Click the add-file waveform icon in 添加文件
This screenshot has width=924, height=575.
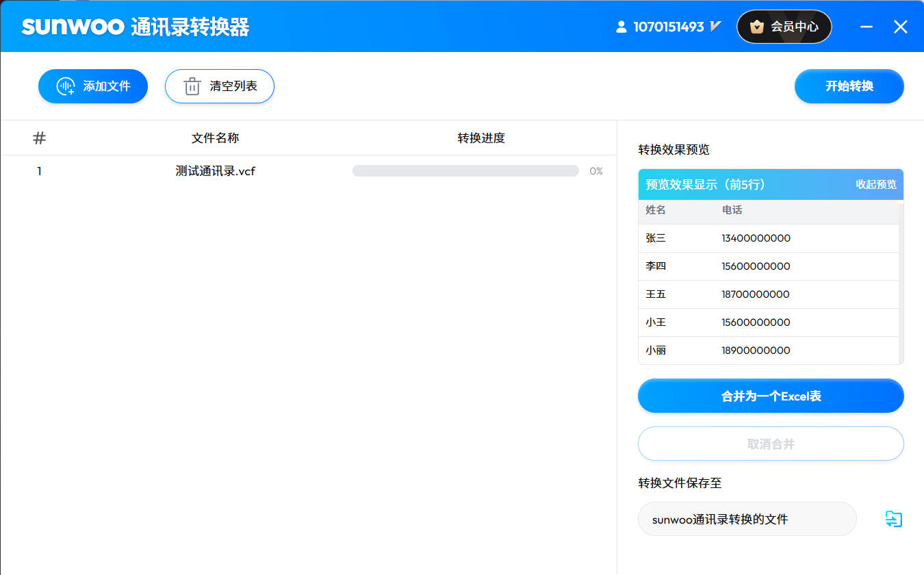tap(66, 86)
